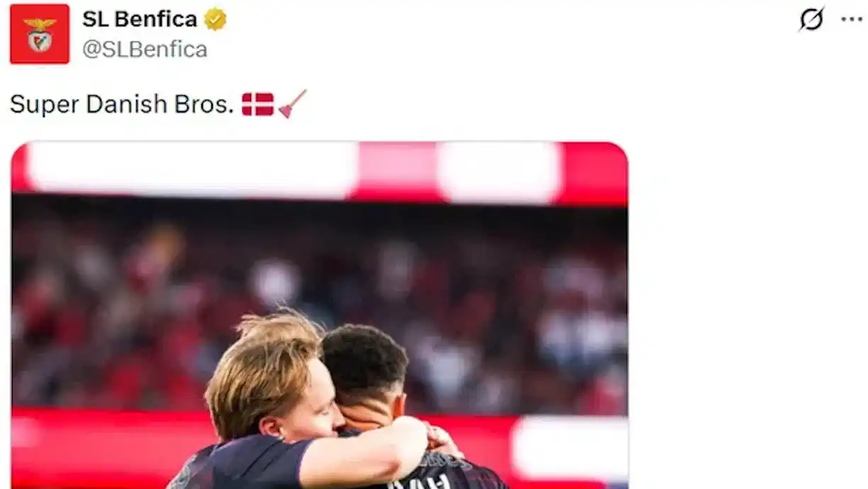Image resolution: width=868 pixels, height=489 pixels.
Task: Open the @SLBenfica handle link
Action: (x=145, y=49)
